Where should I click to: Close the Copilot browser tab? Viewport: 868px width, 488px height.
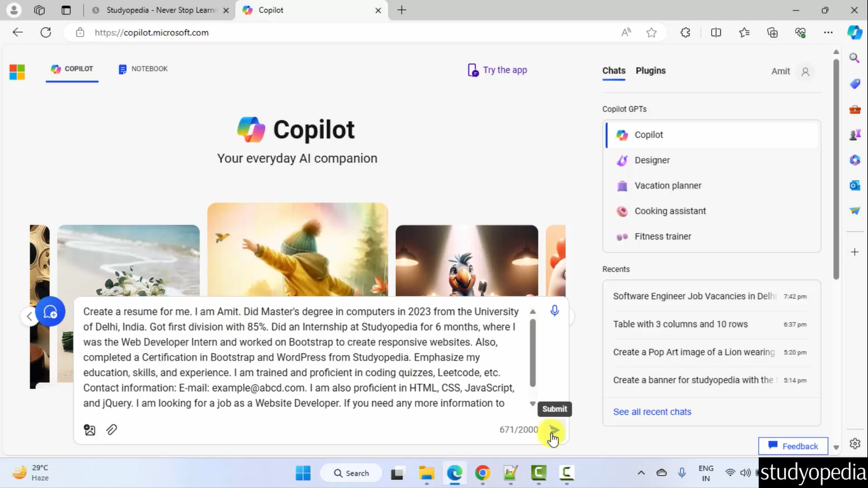tap(378, 10)
